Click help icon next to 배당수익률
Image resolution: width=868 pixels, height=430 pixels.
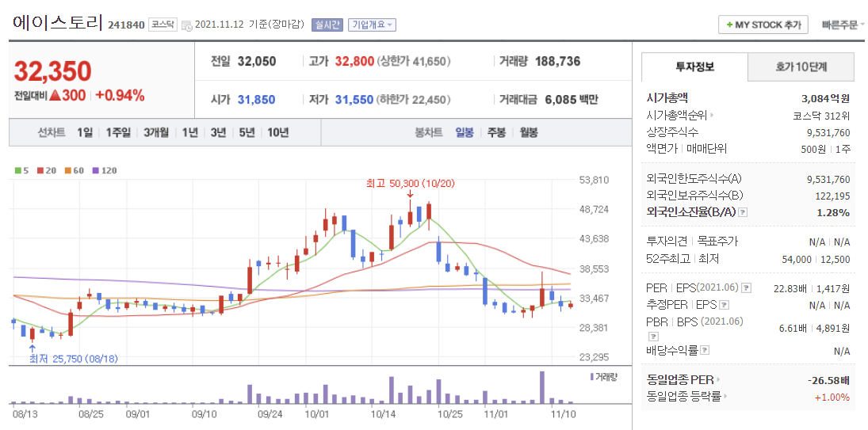(705, 350)
